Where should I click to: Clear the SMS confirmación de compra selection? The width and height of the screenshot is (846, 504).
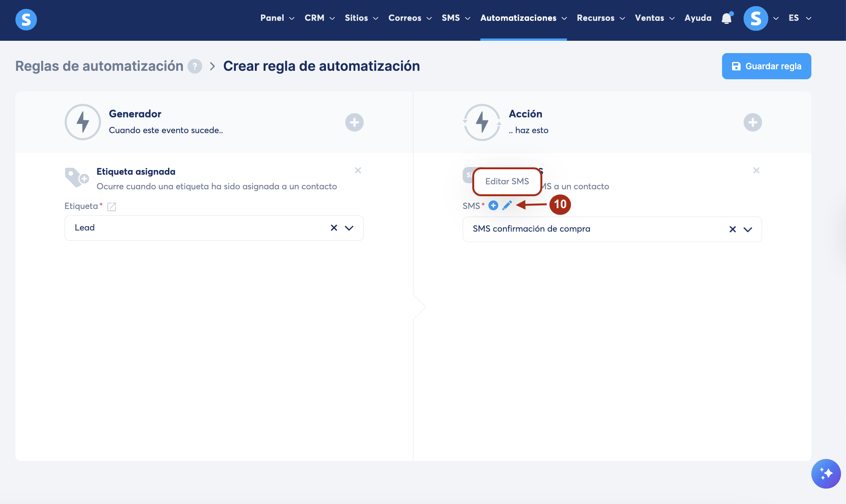pyautogui.click(x=732, y=229)
